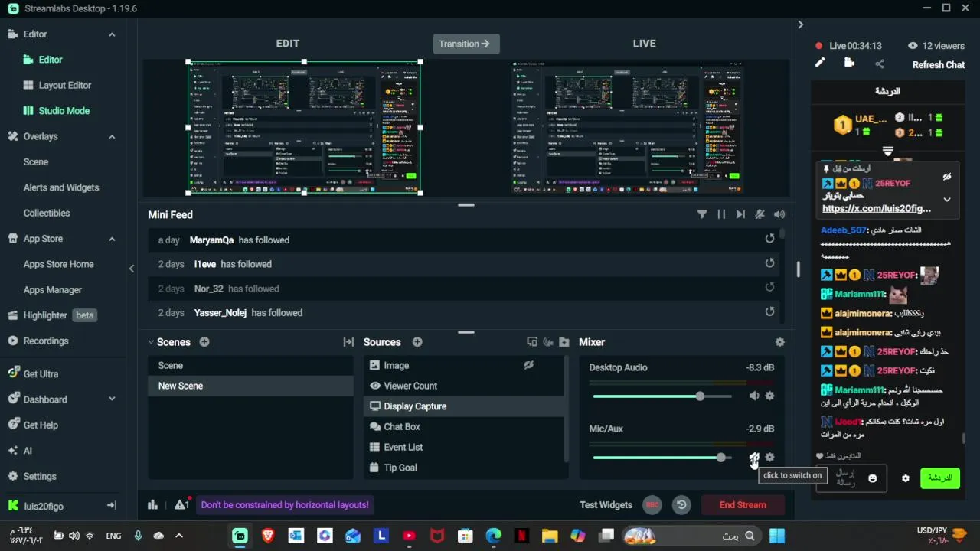Click the Transition button

point(466,44)
